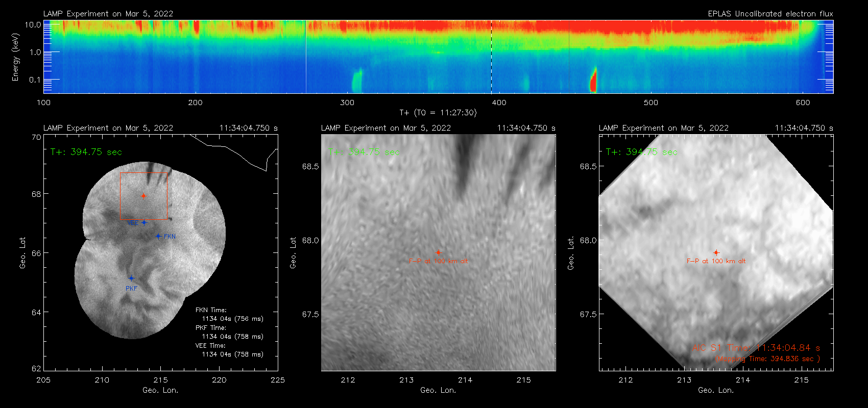
Task: Click the 'Energy (keV)' axis label
Action: click(15, 57)
